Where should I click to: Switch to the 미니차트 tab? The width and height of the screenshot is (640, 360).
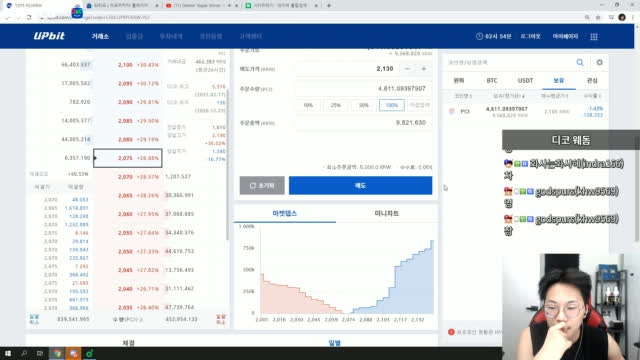tap(387, 213)
